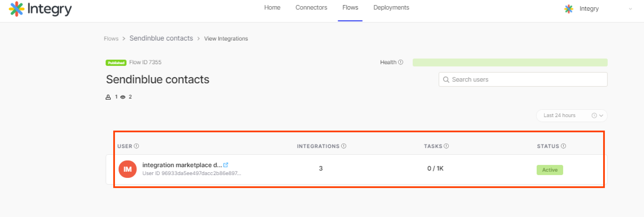
Task: Click the STATUS column header
Action: pos(548,146)
